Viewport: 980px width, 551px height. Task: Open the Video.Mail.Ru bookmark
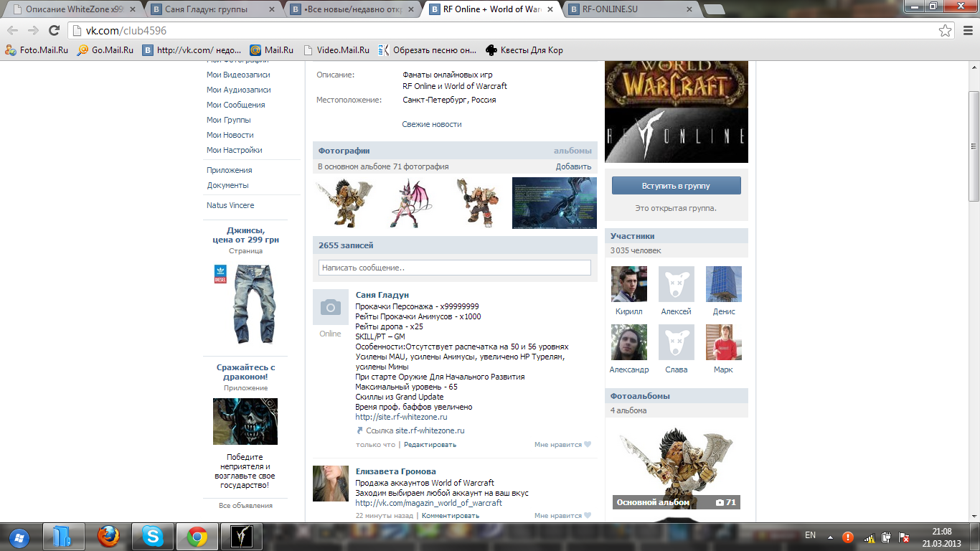tap(336, 50)
